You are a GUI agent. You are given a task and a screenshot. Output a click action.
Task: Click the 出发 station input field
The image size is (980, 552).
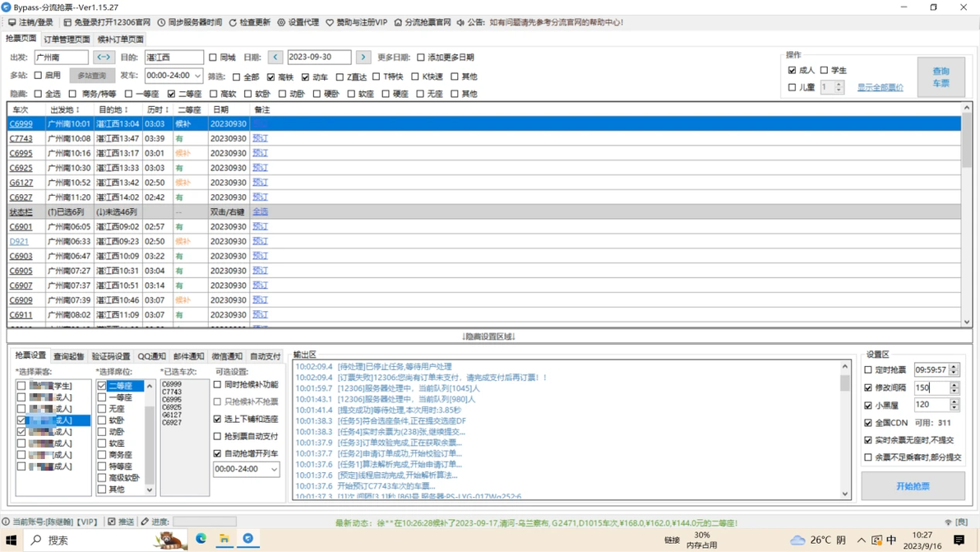pos(61,57)
